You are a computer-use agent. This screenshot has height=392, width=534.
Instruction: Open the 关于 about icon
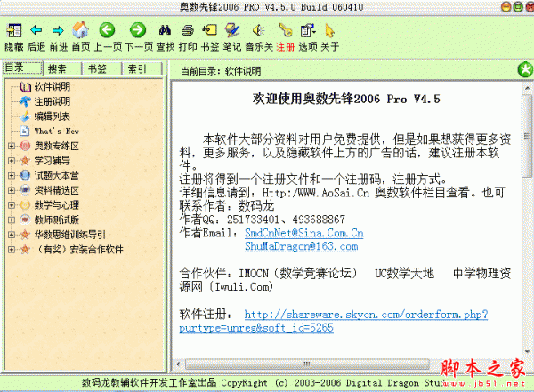coord(329,30)
